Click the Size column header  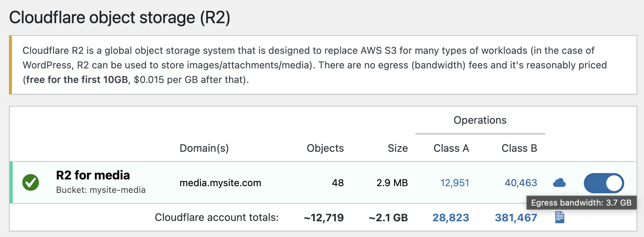(x=397, y=148)
